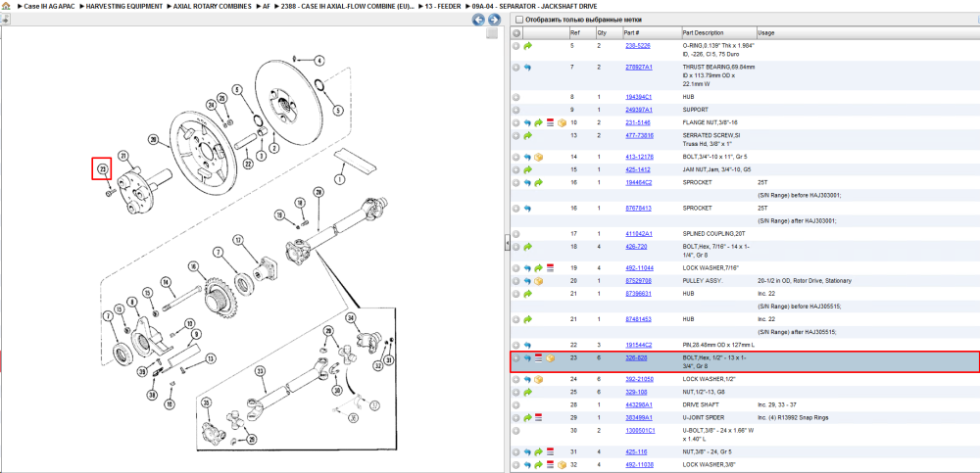Open 'HARVESTING EQUIPMENT' breadcrumb
This screenshot has height=473, width=980.
pos(124,6)
